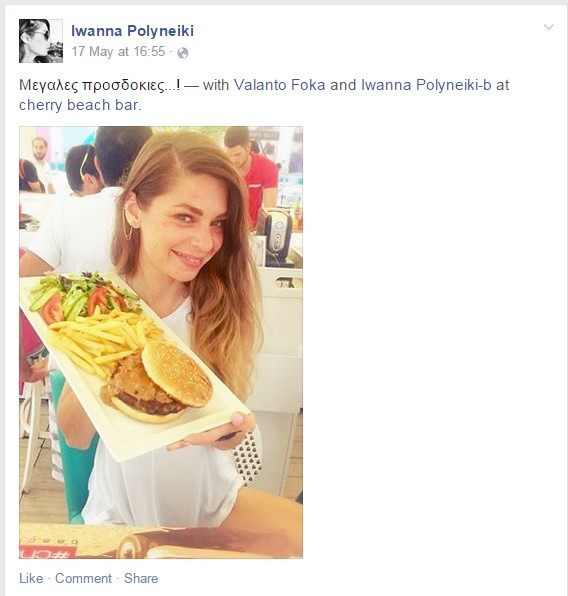Image resolution: width=568 pixels, height=596 pixels.
Task: View the poster's black-and-white avatar
Action: pos(41,41)
